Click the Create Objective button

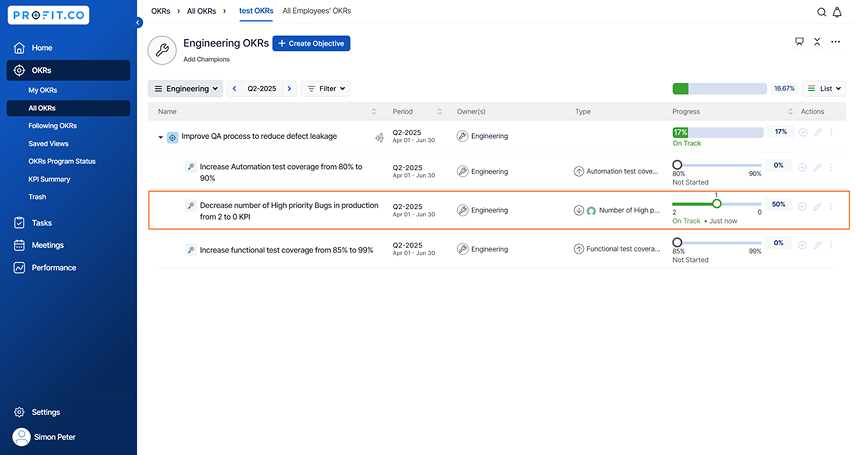[311, 43]
